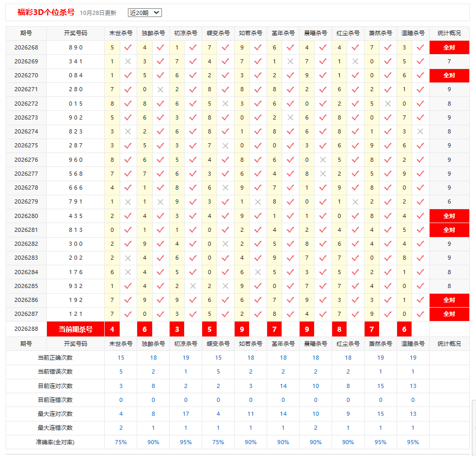
Task: Click the red 全对 badge in row 2026268
Action: [x=449, y=47]
